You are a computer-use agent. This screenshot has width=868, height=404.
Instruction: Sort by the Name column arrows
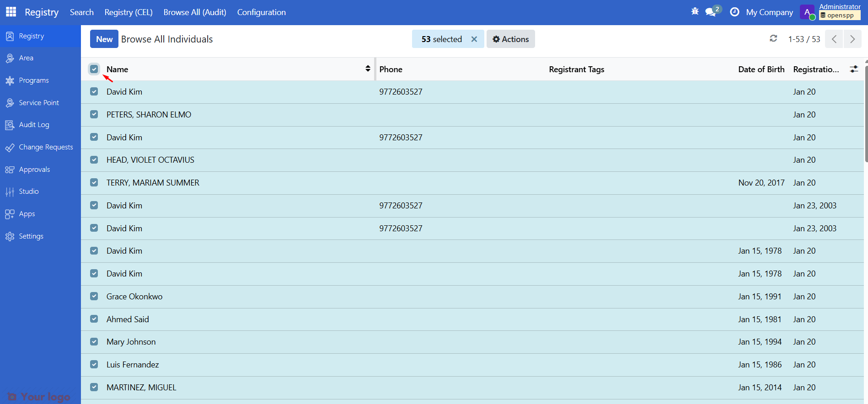point(368,69)
